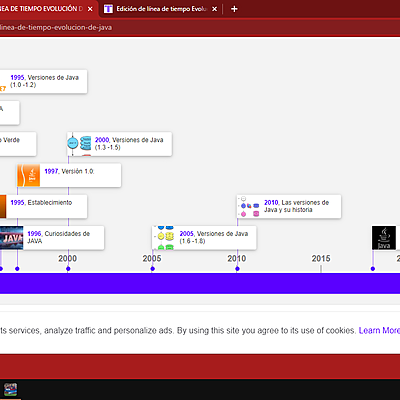Click the diagram thumbnail for the 2005 event
The height and width of the screenshot is (400, 400).
pos(164,238)
